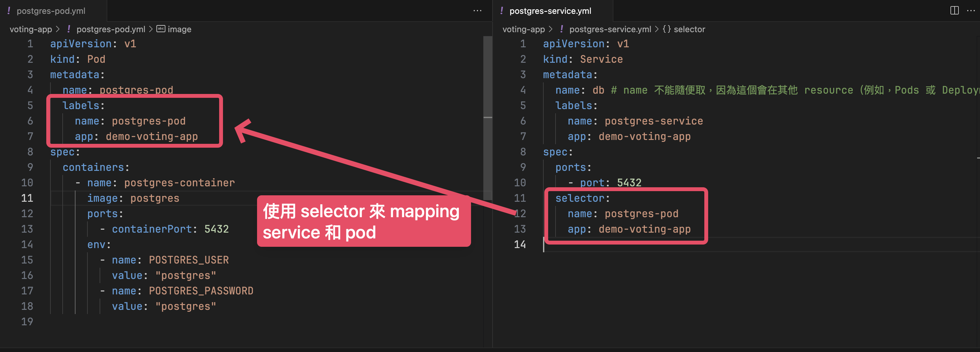
Task: Click the left editor vertical scrollbar thumb
Action: click(488, 118)
